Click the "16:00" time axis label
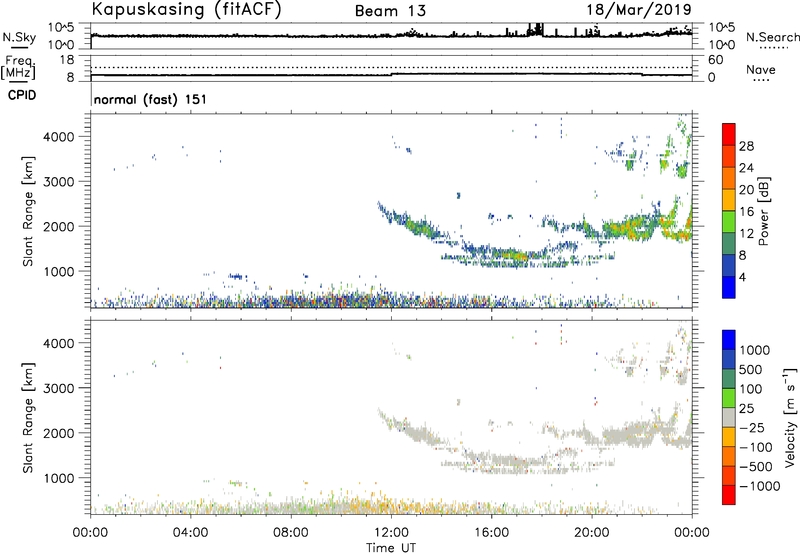 (491, 533)
